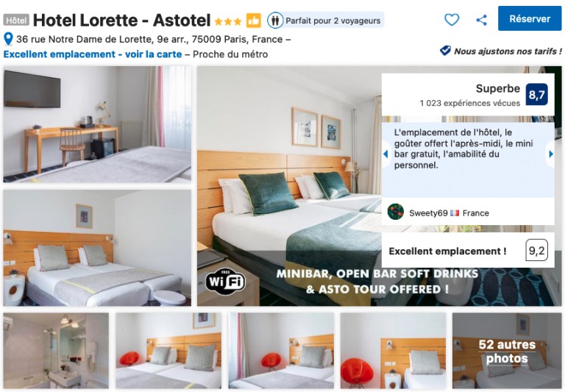Click the heart icon to save hotel

point(452,19)
